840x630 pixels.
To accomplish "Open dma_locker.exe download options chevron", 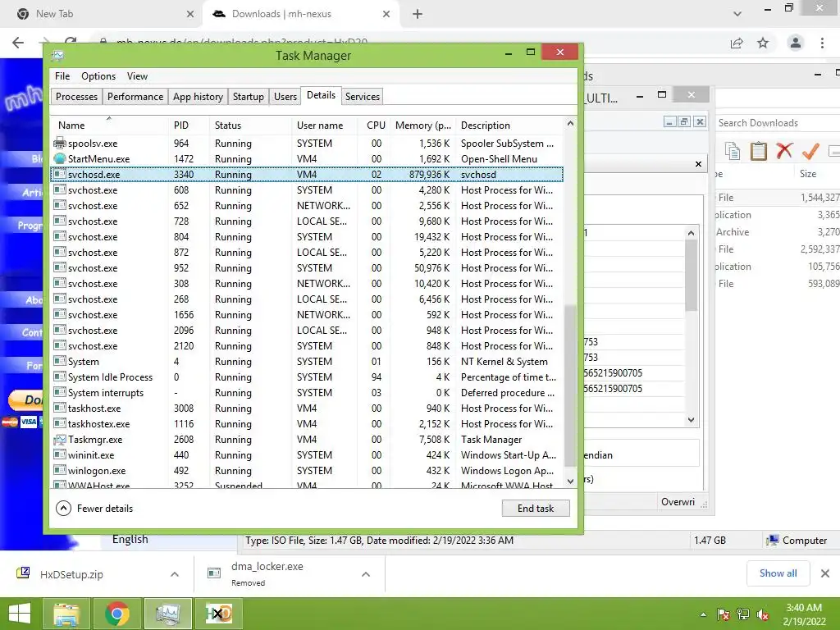I will [366, 574].
